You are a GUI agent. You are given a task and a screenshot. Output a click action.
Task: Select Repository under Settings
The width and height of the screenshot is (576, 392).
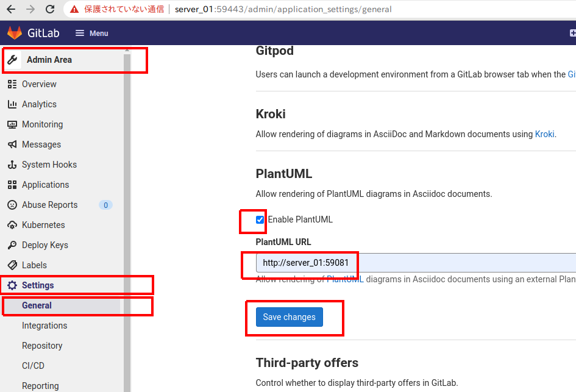point(42,346)
